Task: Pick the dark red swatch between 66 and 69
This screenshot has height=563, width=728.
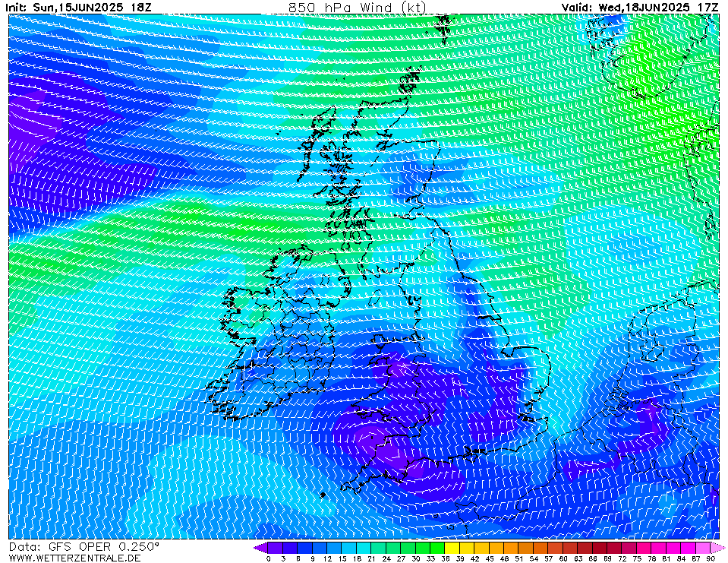Action: [x=600, y=548]
